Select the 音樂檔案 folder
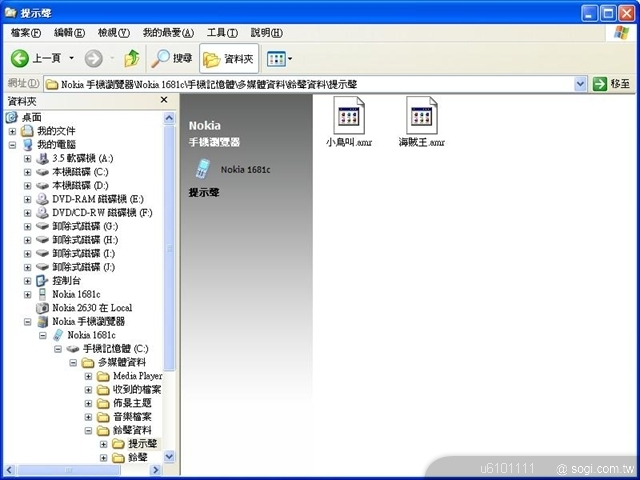This screenshot has height=480, width=640. (132, 417)
